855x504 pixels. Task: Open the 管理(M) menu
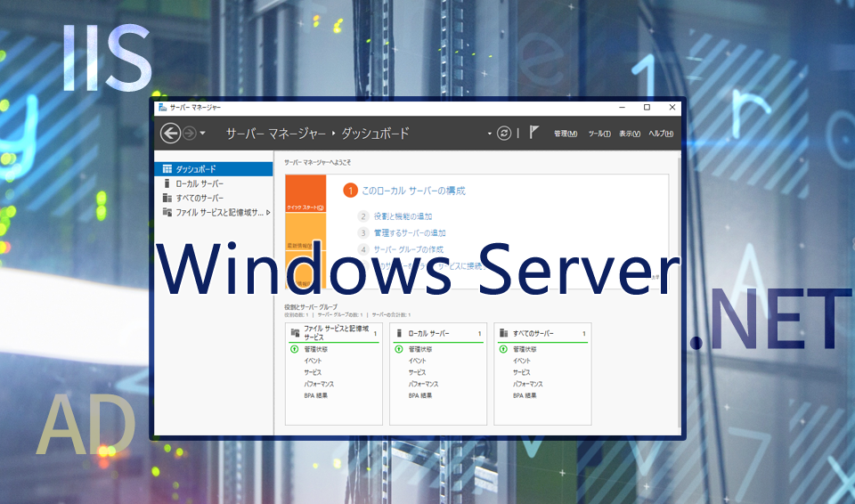click(566, 134)
